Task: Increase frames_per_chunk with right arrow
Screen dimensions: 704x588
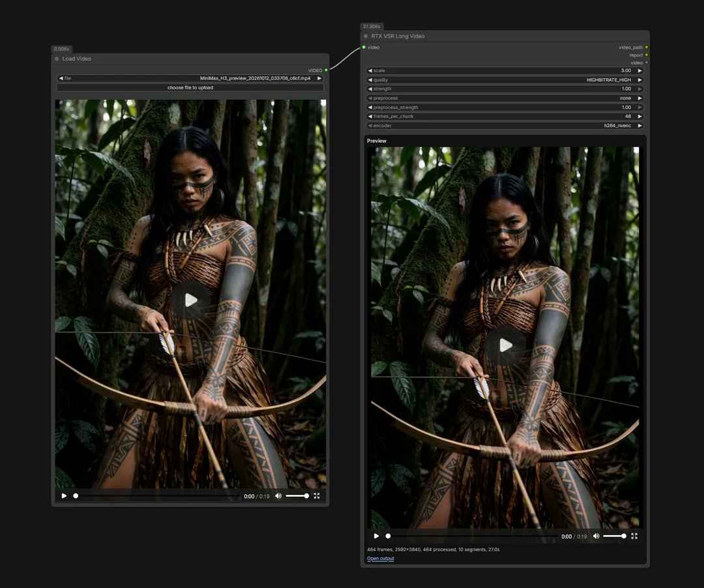Action: 640,116
